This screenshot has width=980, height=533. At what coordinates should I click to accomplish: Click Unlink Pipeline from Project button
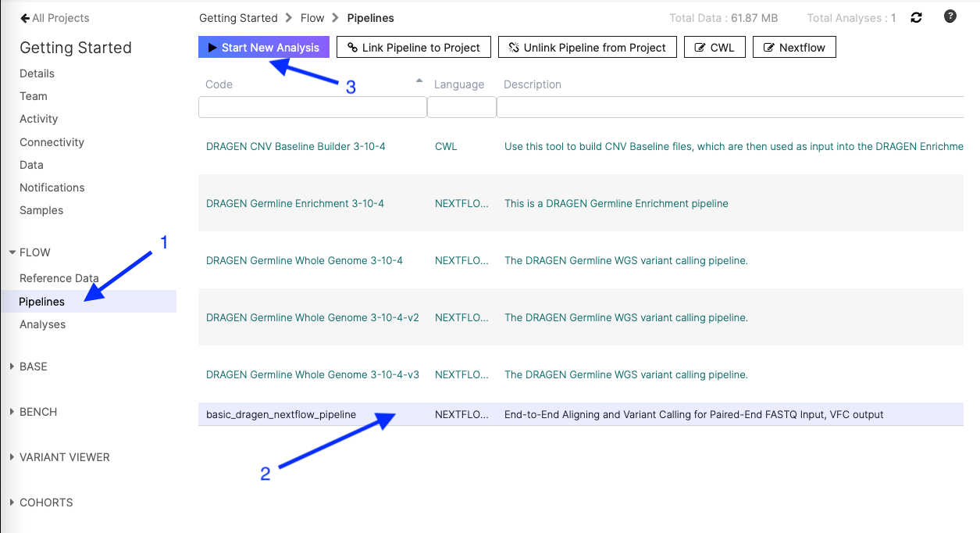pyautogui.click(x=587, y=48)
